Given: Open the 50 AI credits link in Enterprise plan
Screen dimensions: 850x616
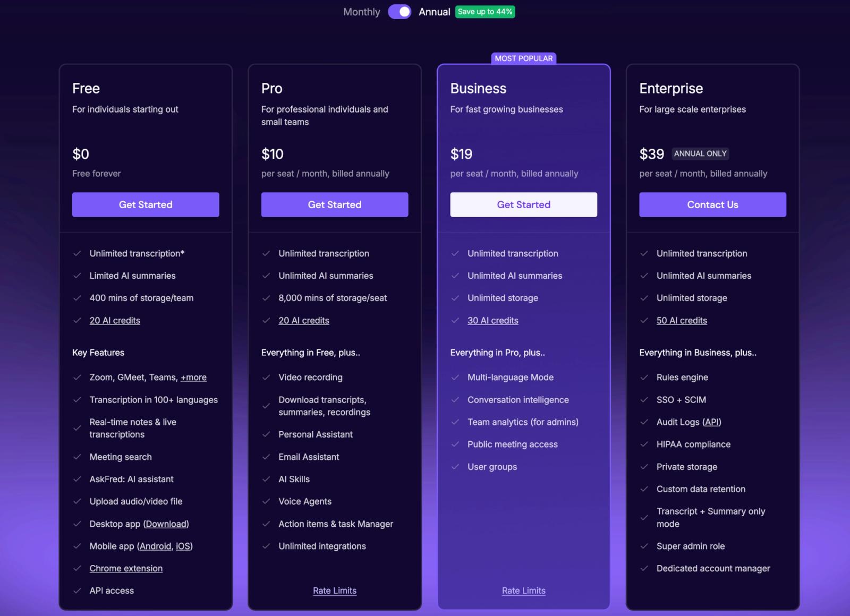Looking at the screenshot, I should 682,320.
